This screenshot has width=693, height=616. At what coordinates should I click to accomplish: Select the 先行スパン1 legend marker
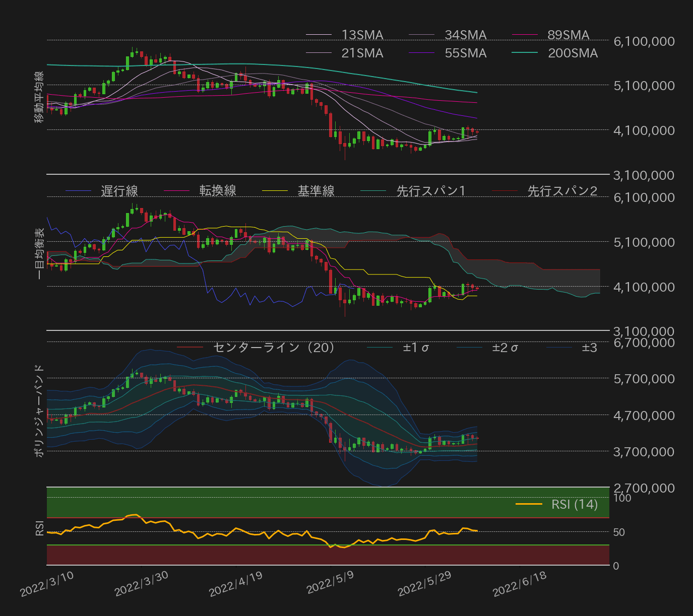coord(374,190)
